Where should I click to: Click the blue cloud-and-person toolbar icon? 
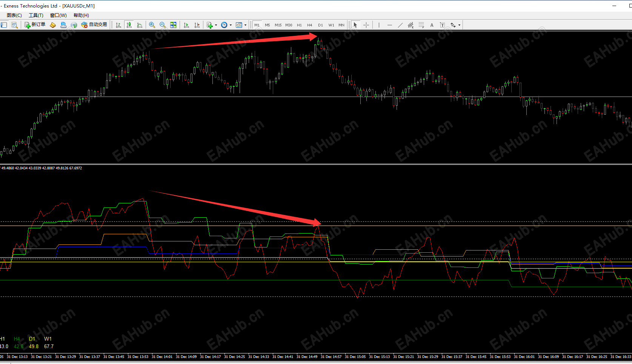pyautogui.click(x=63, y=25)
